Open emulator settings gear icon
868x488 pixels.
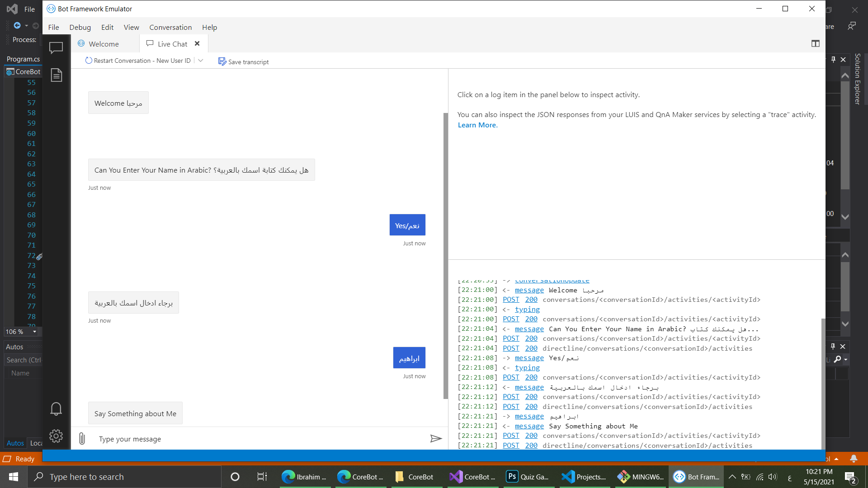point(56,436)
